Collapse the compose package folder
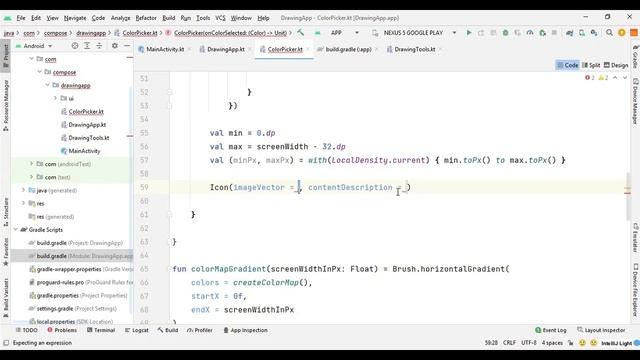640x360 pixels. point(40,72)
